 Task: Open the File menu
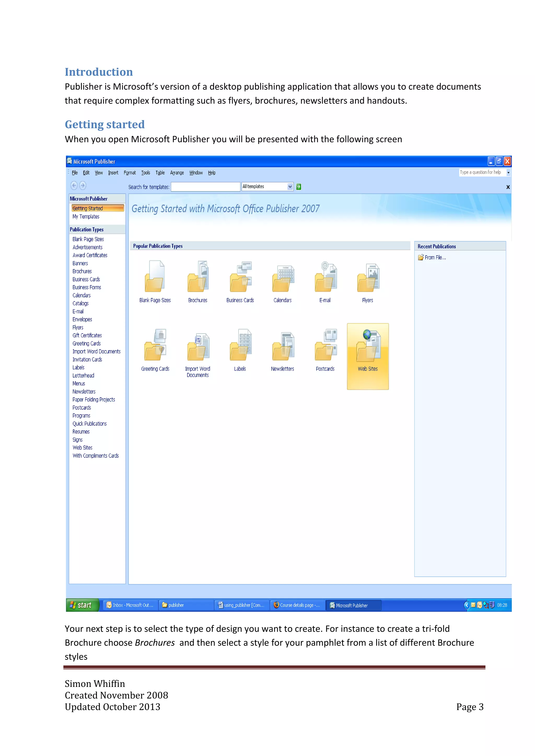click(x=75, y=173)
